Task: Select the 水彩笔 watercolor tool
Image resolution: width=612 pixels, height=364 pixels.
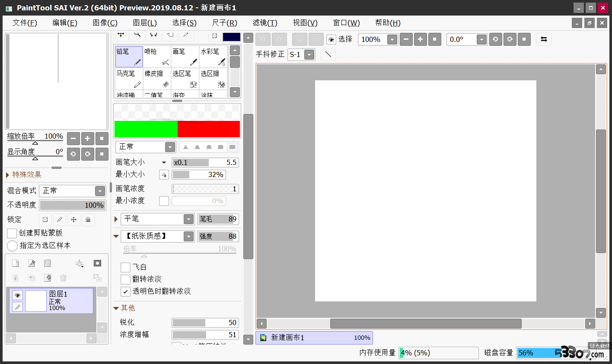Action: 213,57
